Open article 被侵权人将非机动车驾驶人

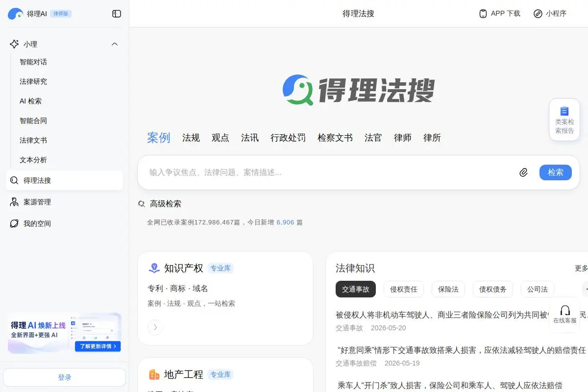(462, 315)
